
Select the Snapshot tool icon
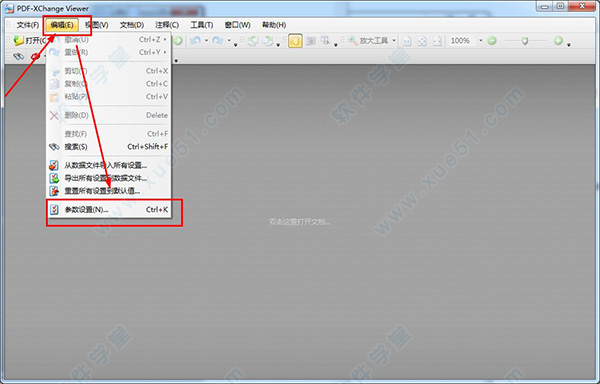(310, 41)
